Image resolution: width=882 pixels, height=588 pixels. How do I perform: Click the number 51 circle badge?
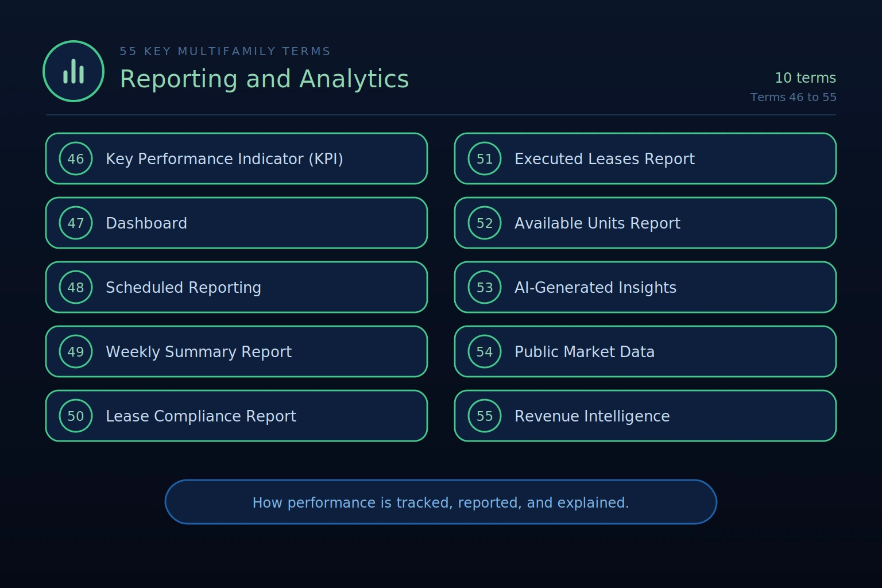point(485,158)
